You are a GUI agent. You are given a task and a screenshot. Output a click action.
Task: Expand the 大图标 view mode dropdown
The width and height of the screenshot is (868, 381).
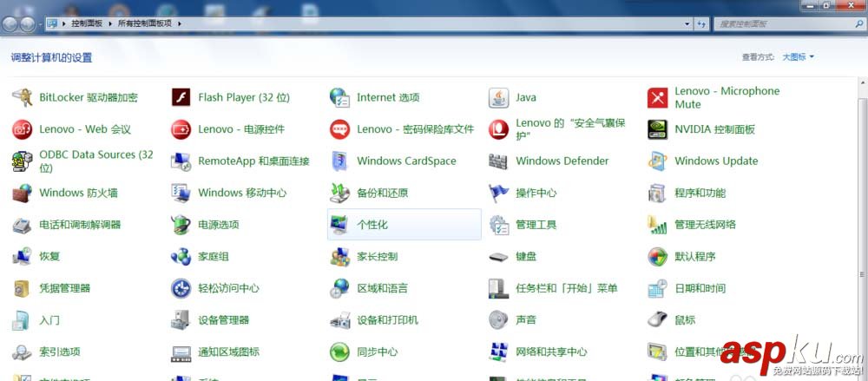[798, 57]
